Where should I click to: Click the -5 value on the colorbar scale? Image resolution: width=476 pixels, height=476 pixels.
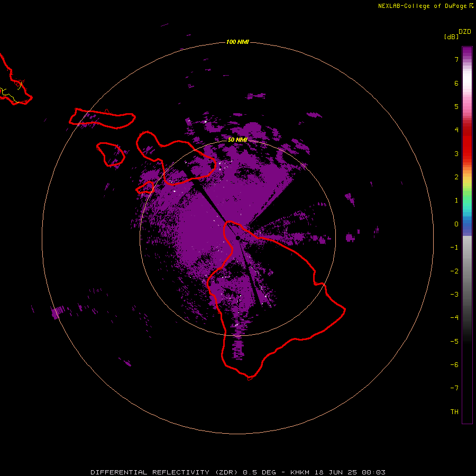[x=454, y=342]
